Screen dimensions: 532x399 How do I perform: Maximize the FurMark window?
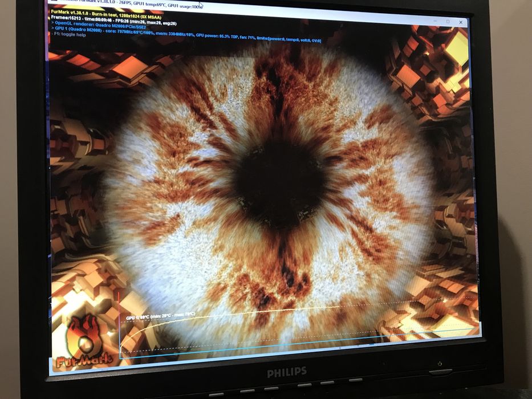448,22
